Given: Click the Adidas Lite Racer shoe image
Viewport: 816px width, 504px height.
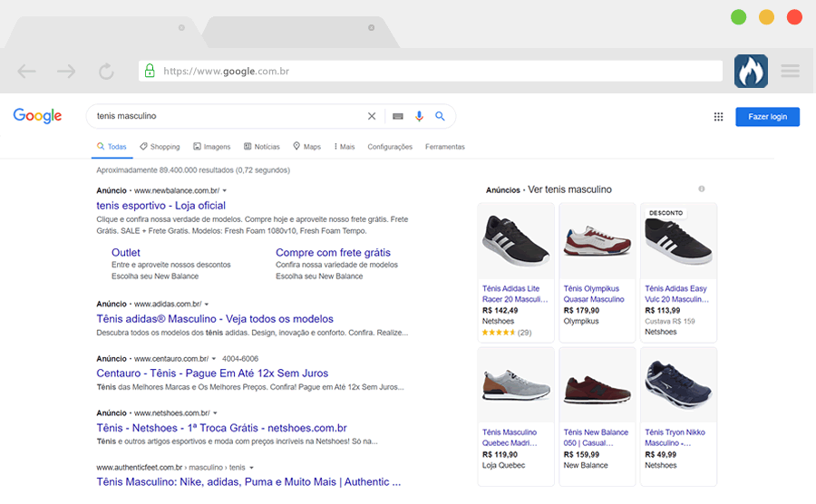Looking at the screenshot, I should [516, 241].
